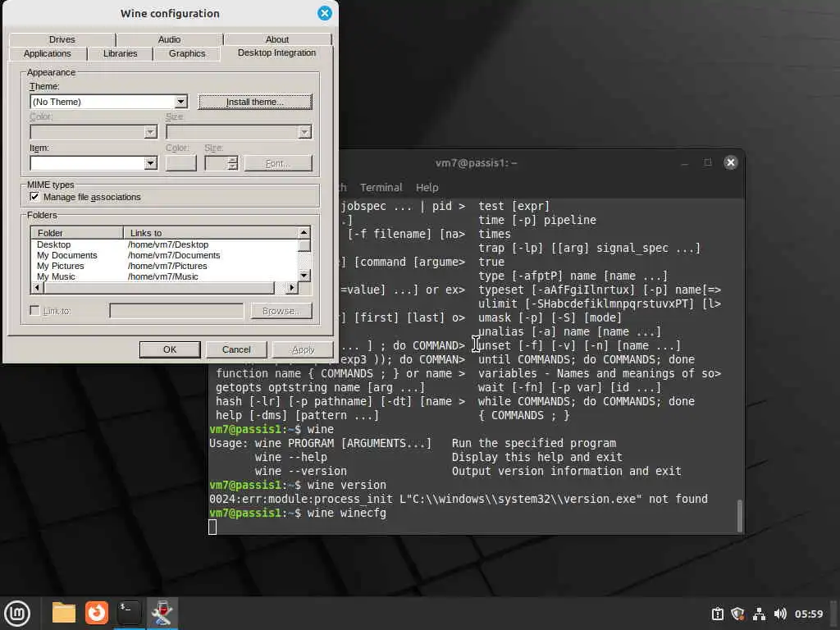
Task: Click the Link to path input field
Action: [x=177, y=311]
